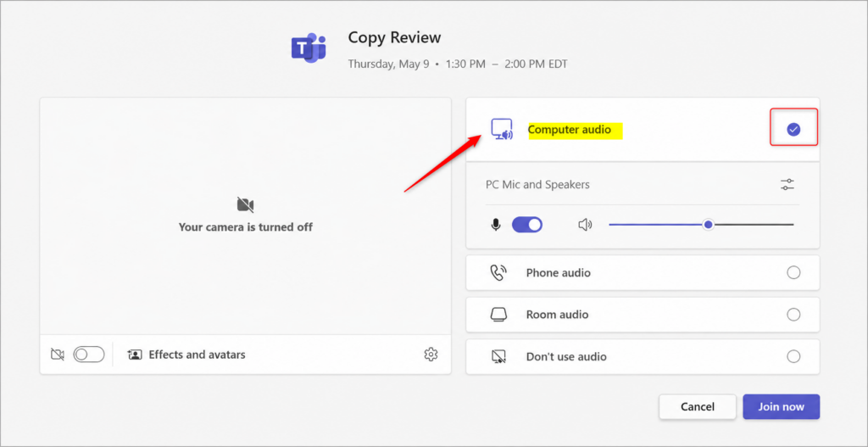Click the camera-off icon beside video toggle
The image size is (868, 447).
[58, 355]
